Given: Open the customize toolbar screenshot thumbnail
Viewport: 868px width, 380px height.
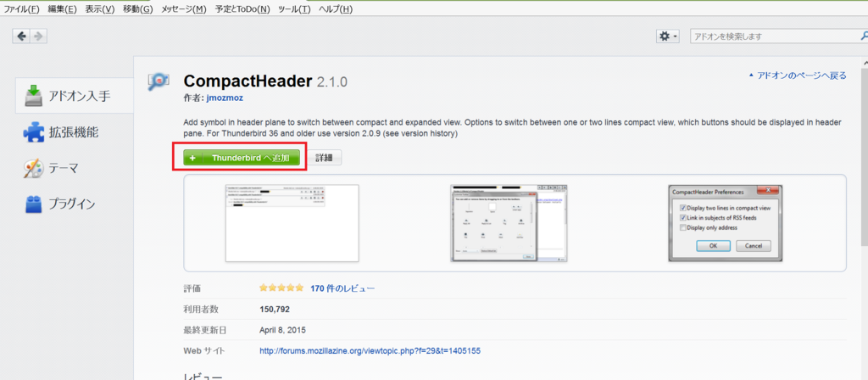Looking at the screenshot, I should pos(509,223).
